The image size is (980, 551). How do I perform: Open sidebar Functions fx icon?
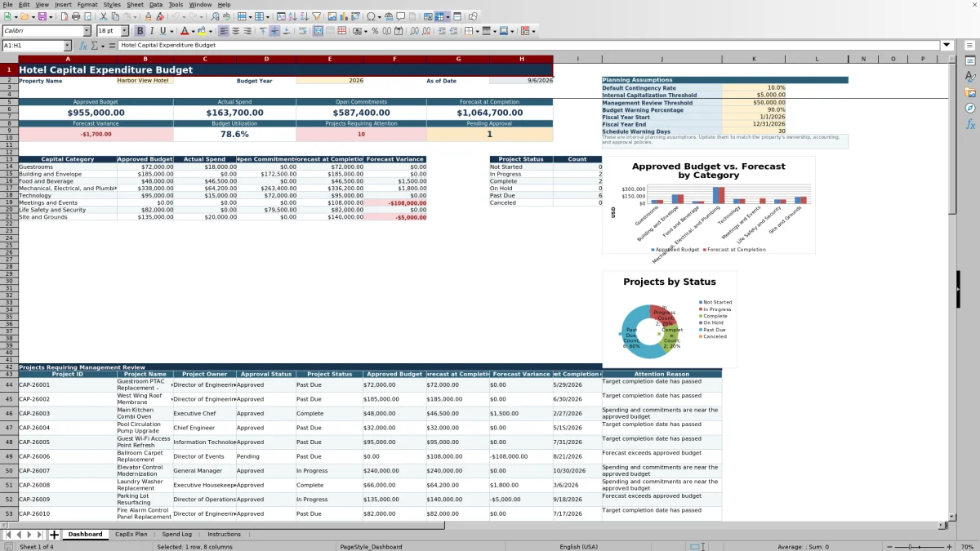click(970, 124)
